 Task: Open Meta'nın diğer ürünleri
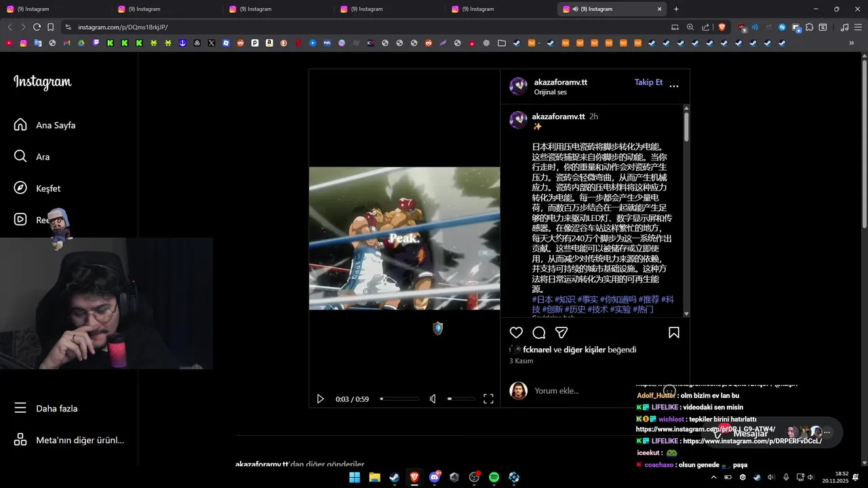pyautogui.click(x=69, y=440)
